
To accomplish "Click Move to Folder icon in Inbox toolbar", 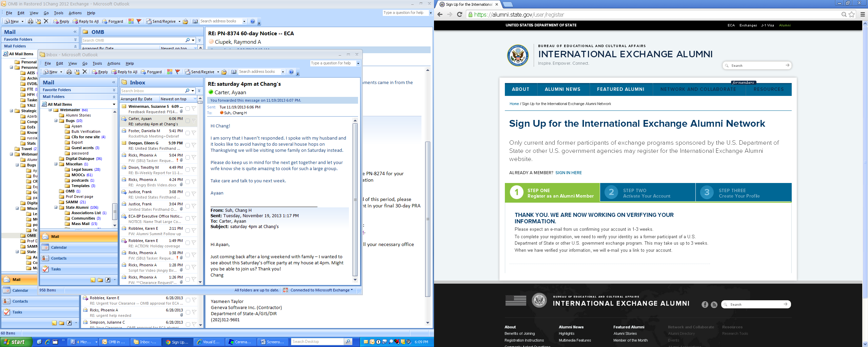I will (77, 72).
